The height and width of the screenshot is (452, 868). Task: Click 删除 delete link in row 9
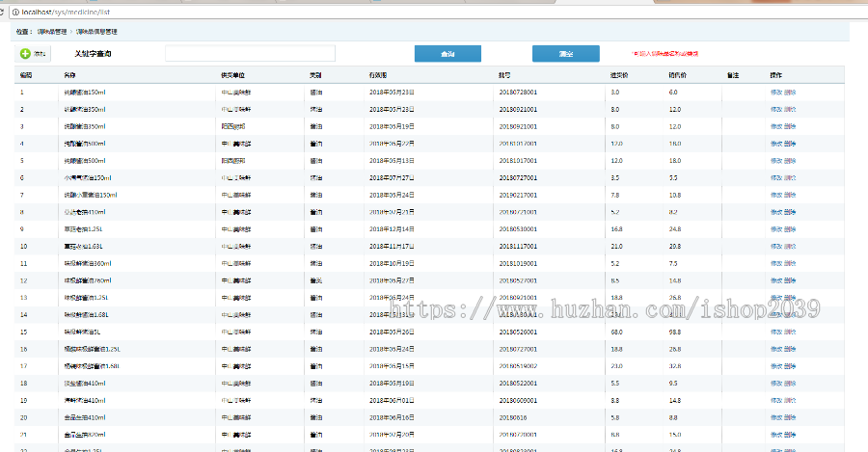(x=790, y=229)
